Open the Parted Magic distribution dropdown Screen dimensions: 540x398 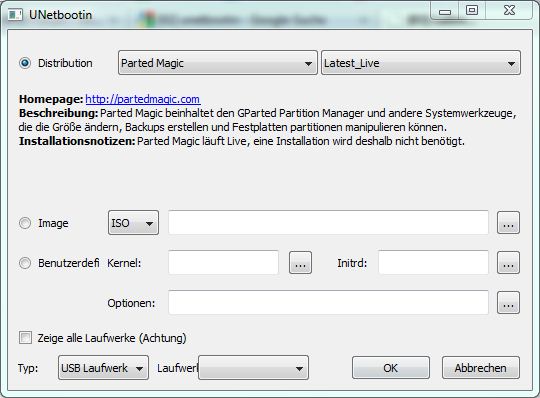pyautogui.click(x=218, y=63)
